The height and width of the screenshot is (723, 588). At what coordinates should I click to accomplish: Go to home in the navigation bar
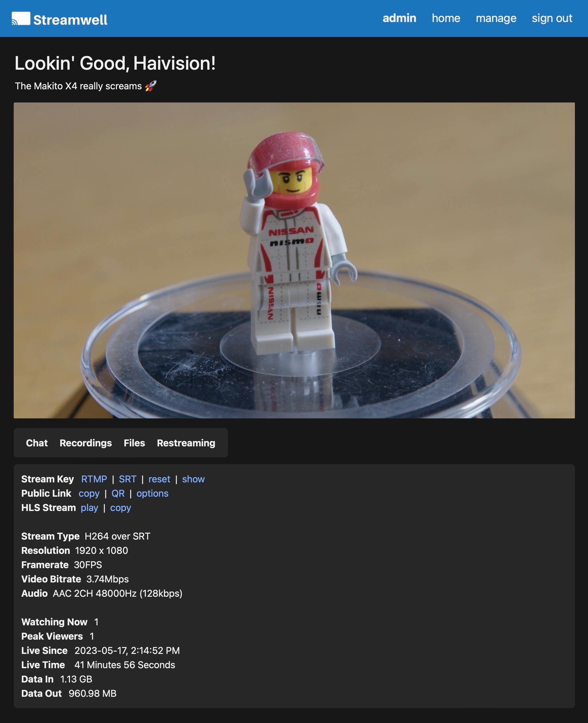446,18
